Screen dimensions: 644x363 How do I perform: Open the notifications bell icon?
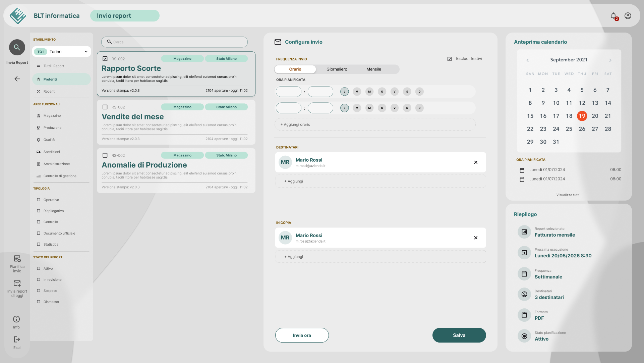click(x=613, y=16)
